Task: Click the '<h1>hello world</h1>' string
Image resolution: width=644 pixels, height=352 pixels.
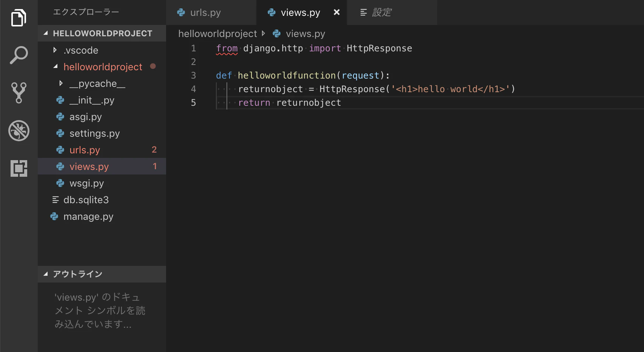Action: 450,89
